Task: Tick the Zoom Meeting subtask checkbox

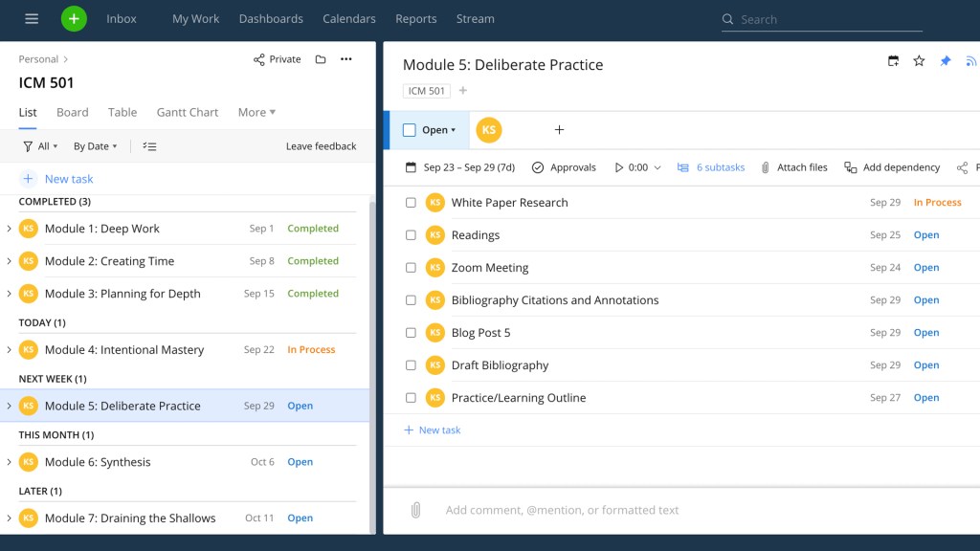Action: tap(411, 268)
